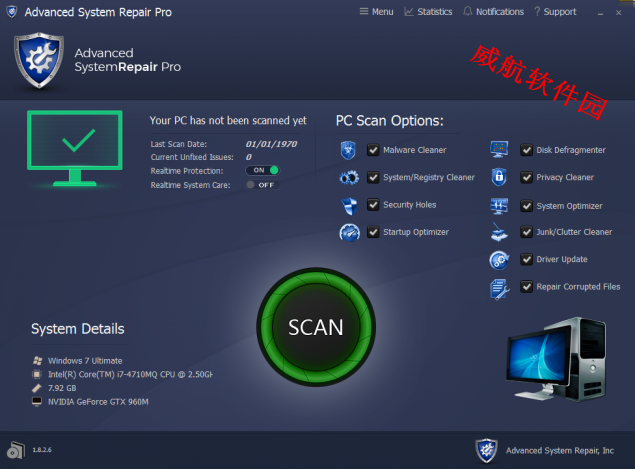635x469 pixels.
Task: Click the System Details heading
Action: coord(78,329)
